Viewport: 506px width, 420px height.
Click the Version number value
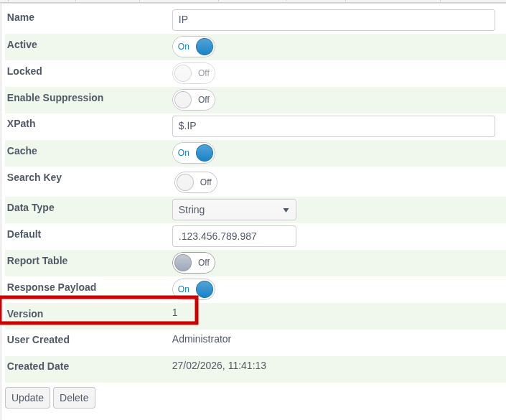(x=175, y=312)
